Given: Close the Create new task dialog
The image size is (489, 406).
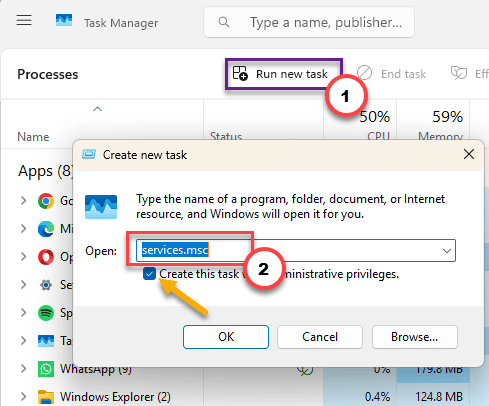Looking at the screenshot, I should pyautogui.click(x=469, y=154).
